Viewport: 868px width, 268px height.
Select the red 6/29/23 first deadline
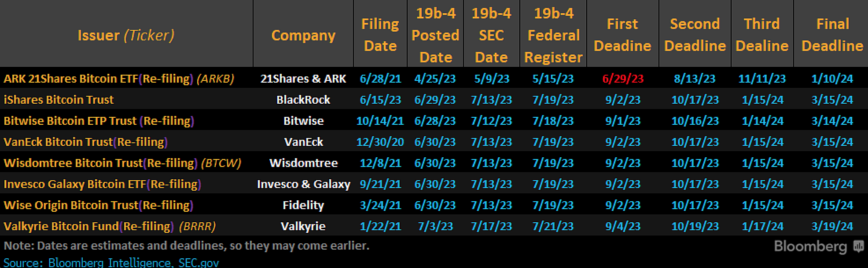click(622, 79)
